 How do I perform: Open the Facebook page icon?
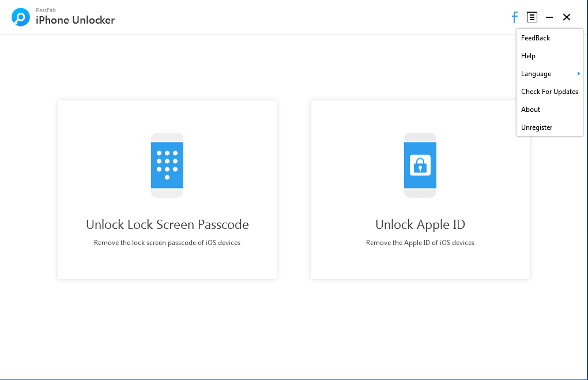(514, 17)
